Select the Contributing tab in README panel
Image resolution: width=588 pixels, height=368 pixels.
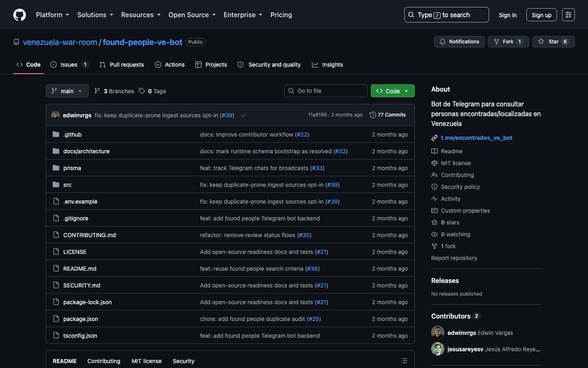104,361
